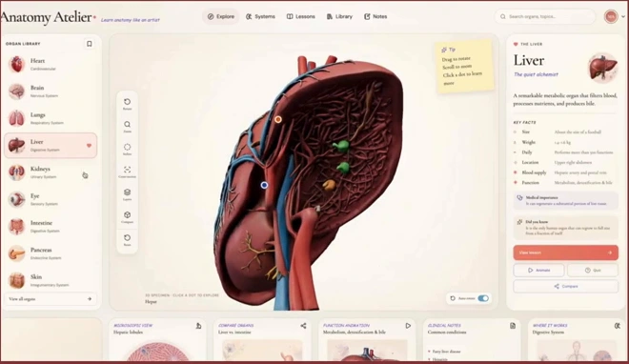Click the orange hotspot dot on liver
This screenshot has width=629, height=364.
278,119
